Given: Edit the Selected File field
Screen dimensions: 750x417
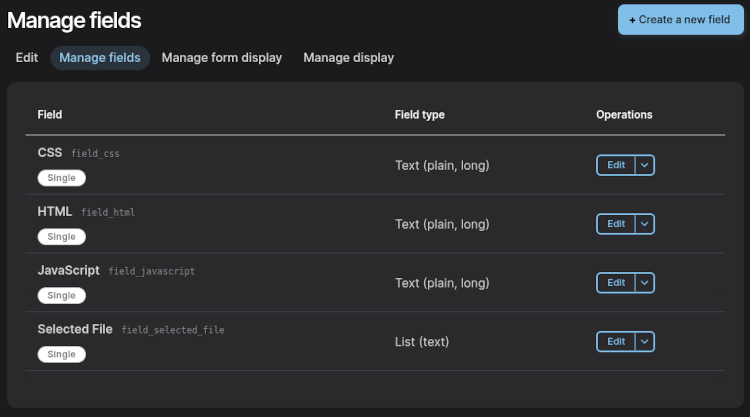Looking at the screenshot, I should coord(616,342).
